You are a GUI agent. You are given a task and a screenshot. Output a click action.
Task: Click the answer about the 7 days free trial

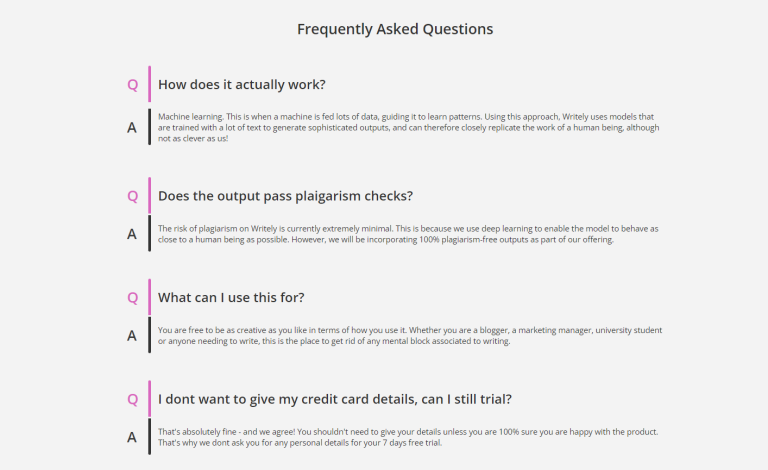point(408,437)
